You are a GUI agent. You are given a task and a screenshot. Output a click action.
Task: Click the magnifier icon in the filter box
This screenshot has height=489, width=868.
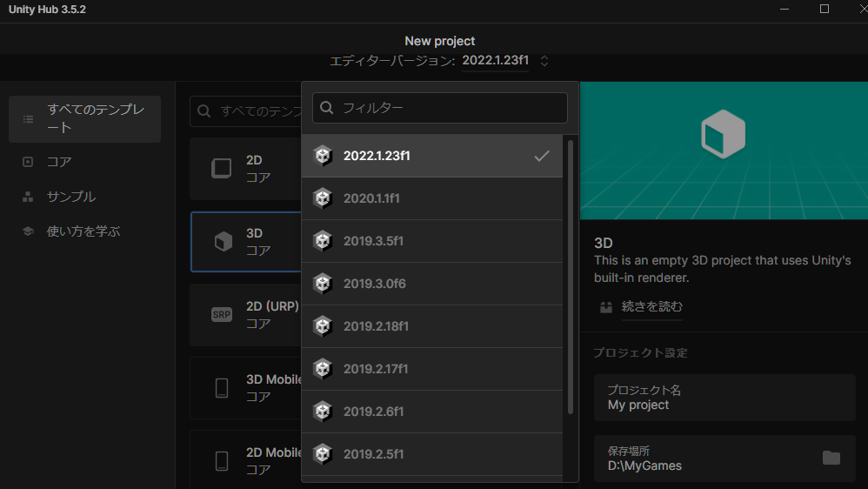click(327, 107)
